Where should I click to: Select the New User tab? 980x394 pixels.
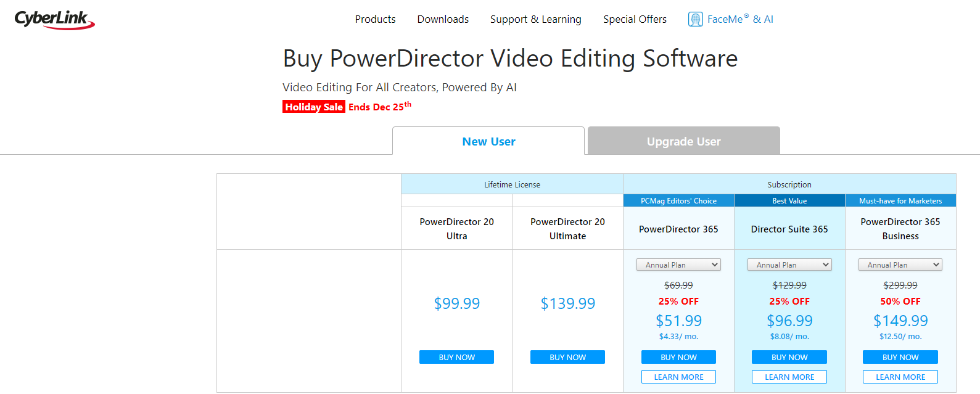(488, 141)
